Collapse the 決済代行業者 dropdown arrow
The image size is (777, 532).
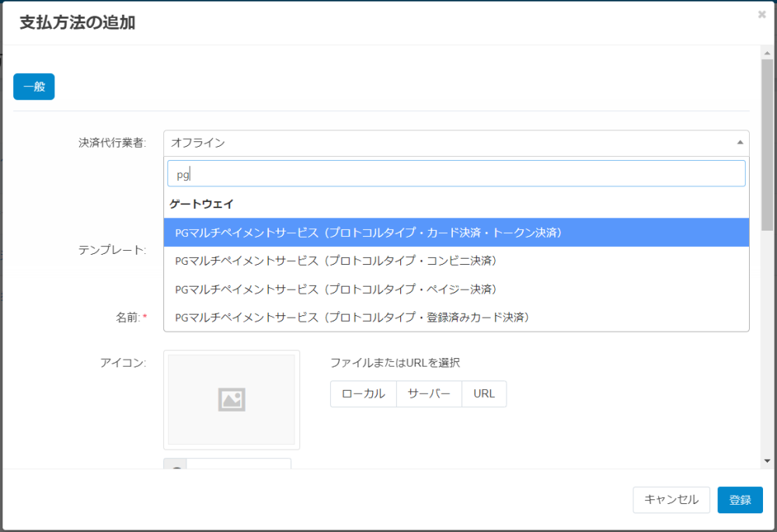click(x=740, y=143)
